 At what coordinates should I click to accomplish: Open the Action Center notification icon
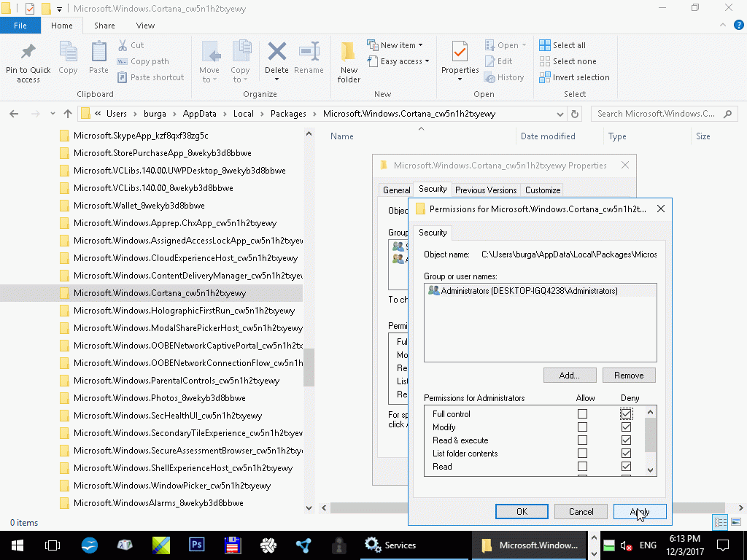723,545
